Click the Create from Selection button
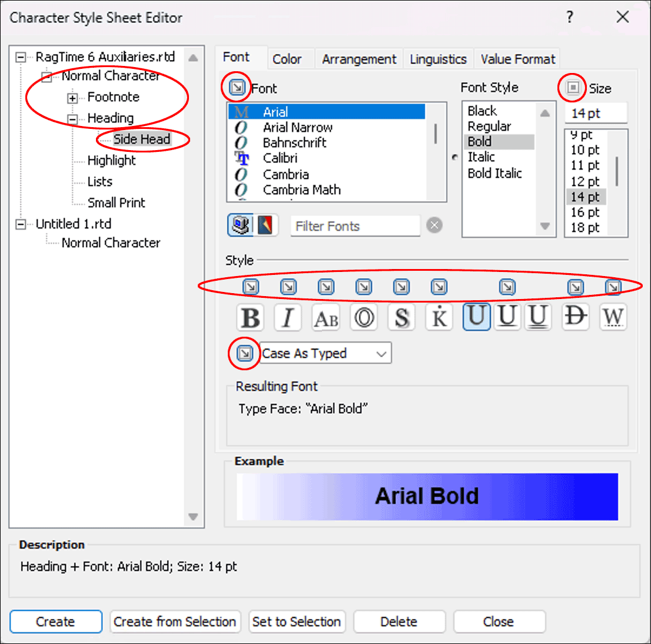 pos(175,622)
